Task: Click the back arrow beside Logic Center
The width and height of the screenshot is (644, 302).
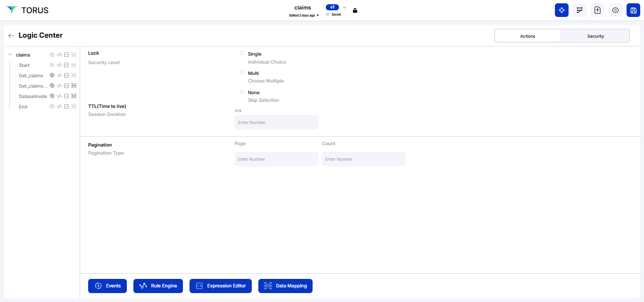Action: point(11,35)
